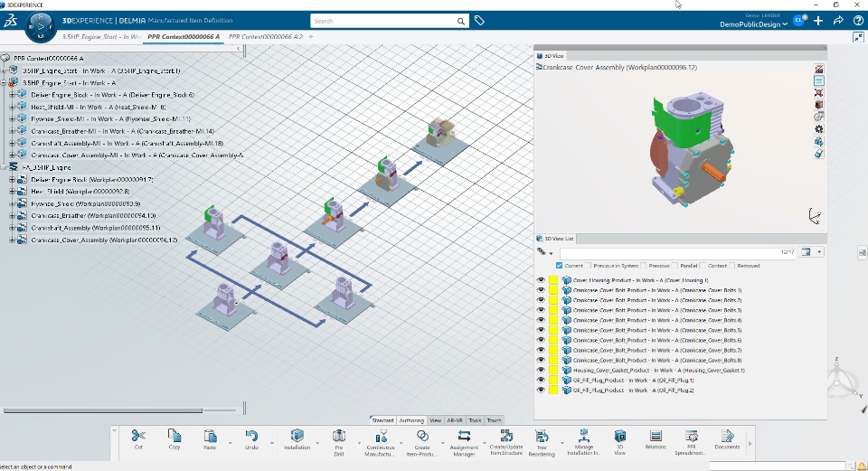The image size is (868, 471).
Task: Click the tag icon beside the search box
Action: point(479,21)
